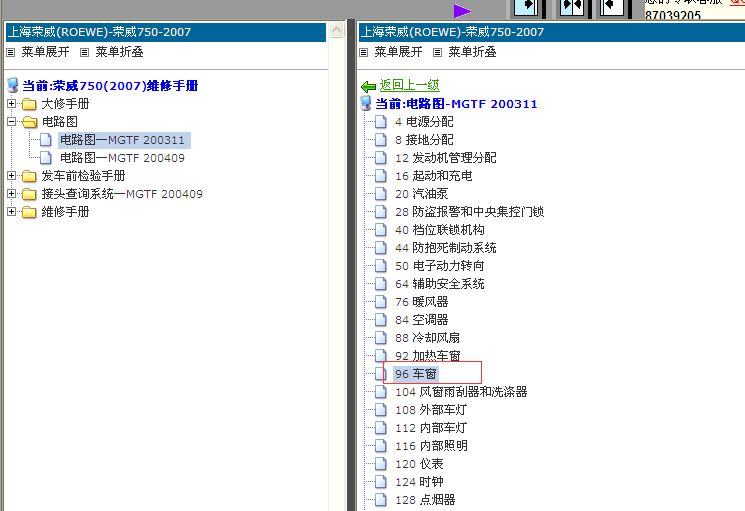Expand 接头查询系统—MGTF 200409 folder

pos(11,193)
